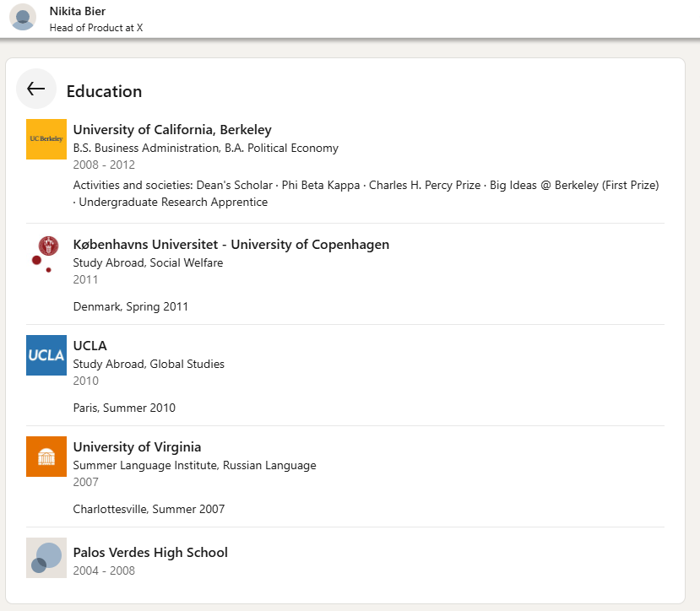Open the UC Berkeley school logo
The height and width of the screenshot is (611, 700).
coord(46,139)
